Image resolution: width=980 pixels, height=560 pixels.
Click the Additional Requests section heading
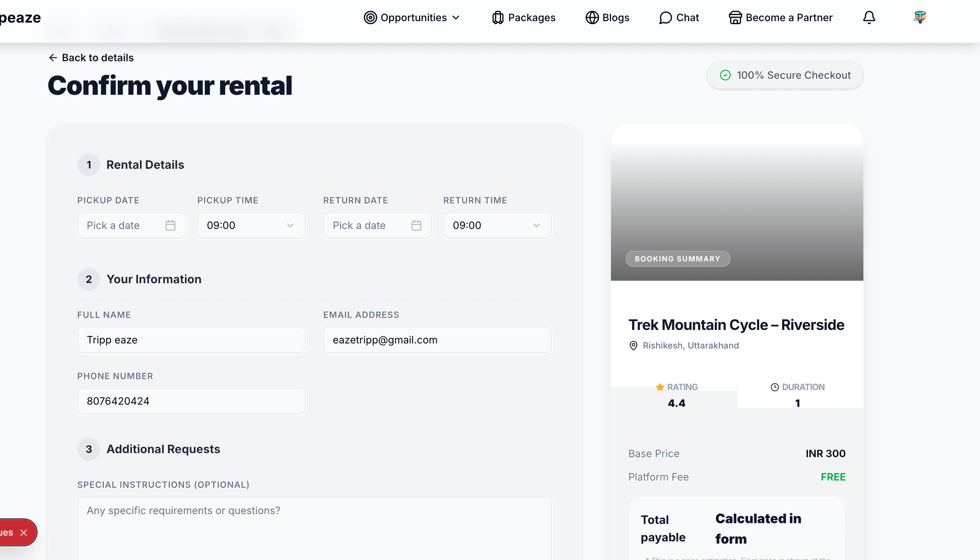(x=163, y=449)
